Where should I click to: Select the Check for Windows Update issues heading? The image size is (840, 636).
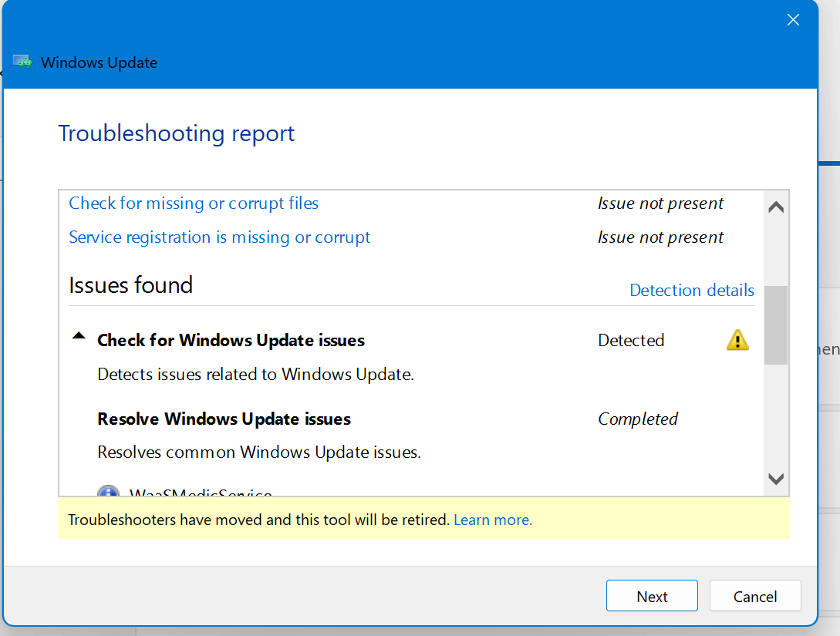231,341
